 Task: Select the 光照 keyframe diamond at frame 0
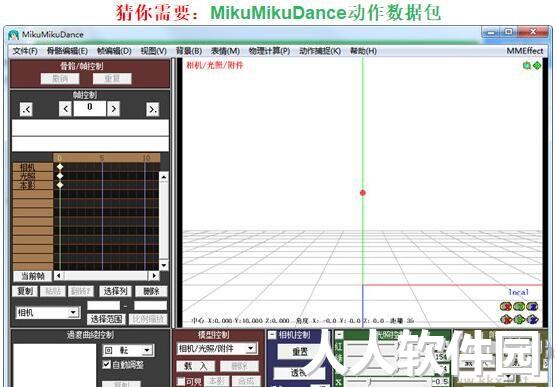60,176
